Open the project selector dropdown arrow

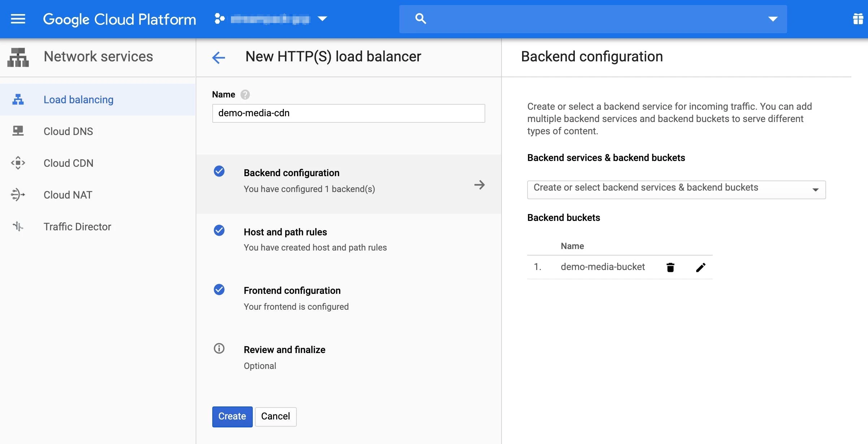coord(322,19)
